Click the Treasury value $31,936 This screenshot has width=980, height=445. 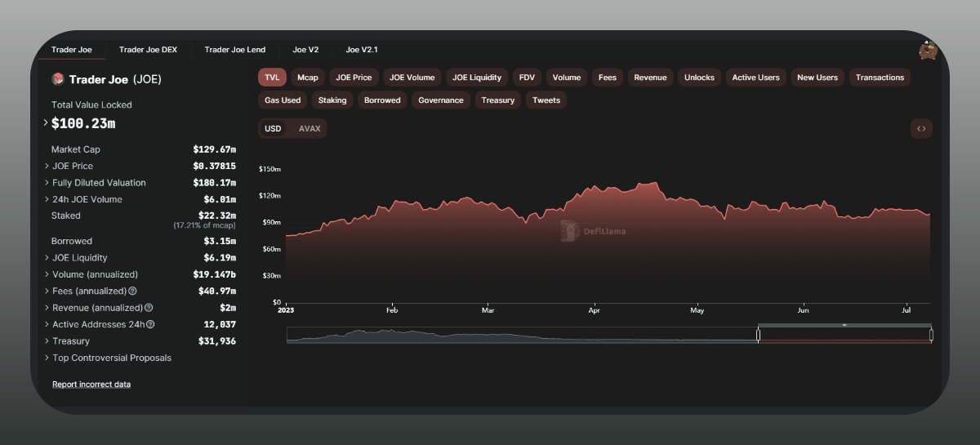pos(217,341)
